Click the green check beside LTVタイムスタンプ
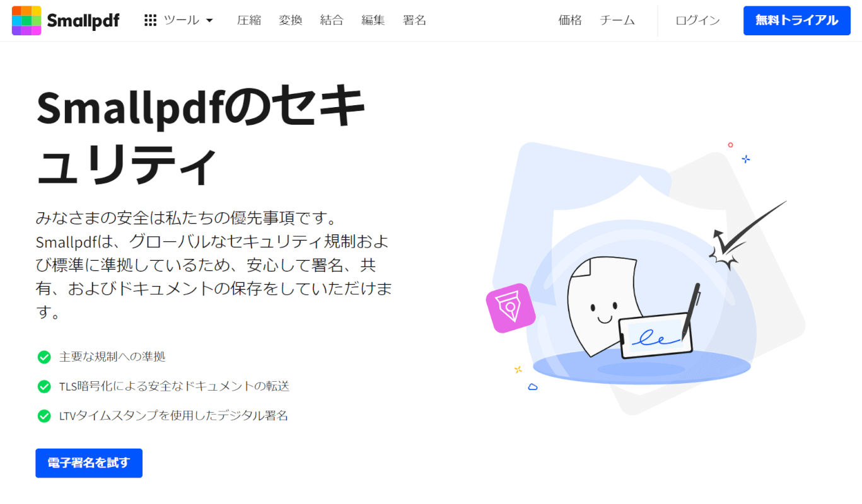Viewport: 862px width, 504px height. [44, 416]
